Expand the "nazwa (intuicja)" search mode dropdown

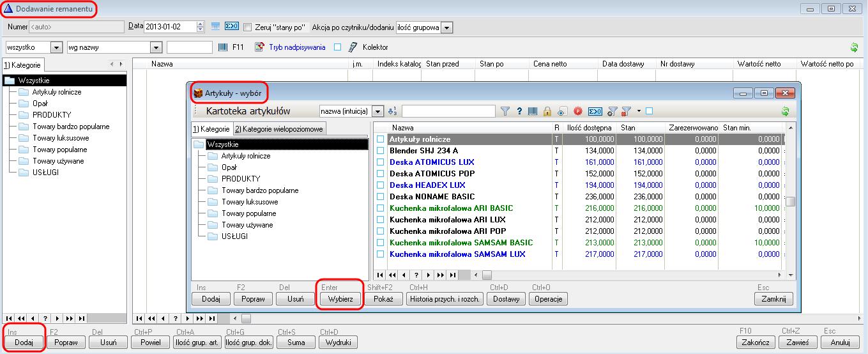(377, 111)
